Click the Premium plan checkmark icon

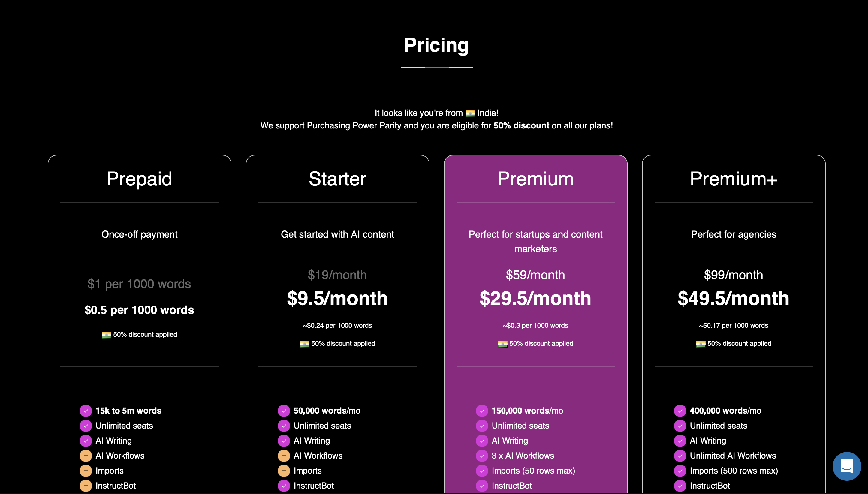coord(482,411)
